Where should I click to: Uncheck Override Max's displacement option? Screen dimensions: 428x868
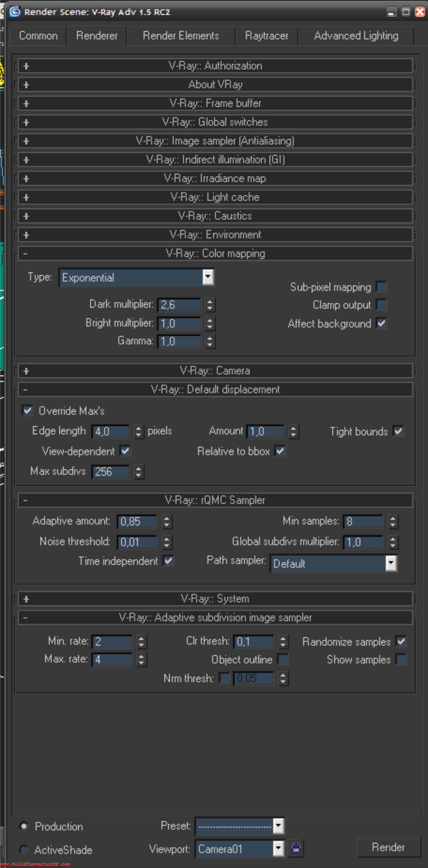[x=27, y=411]
